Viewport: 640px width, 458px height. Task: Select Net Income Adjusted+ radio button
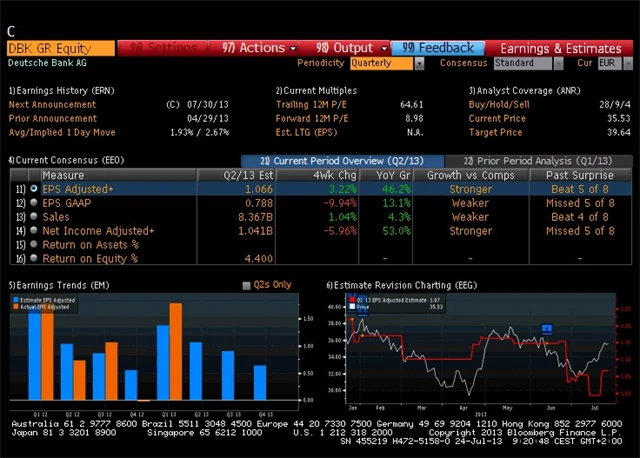pyautogui.click(x=35, y=230)
